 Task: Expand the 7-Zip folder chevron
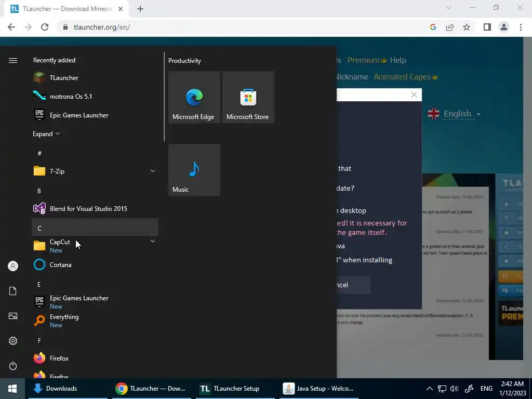153,171
